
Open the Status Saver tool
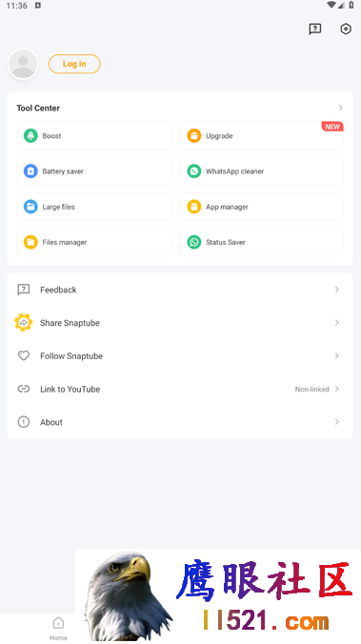pyautogui.click(x=261, y=242)
